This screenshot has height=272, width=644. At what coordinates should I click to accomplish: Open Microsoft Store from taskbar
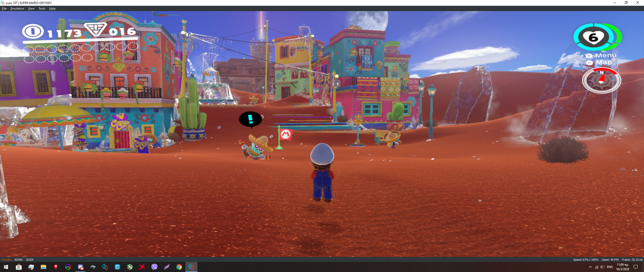(19, 267)
